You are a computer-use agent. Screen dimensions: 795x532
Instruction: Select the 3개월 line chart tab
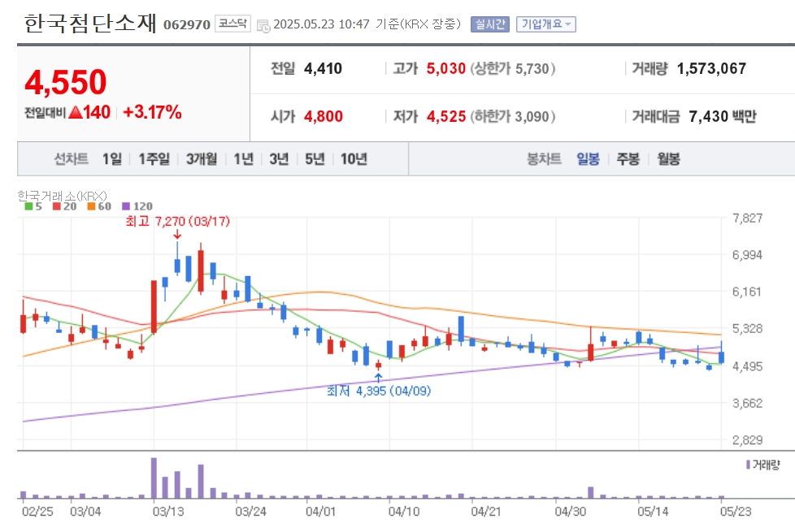point(202,159)
